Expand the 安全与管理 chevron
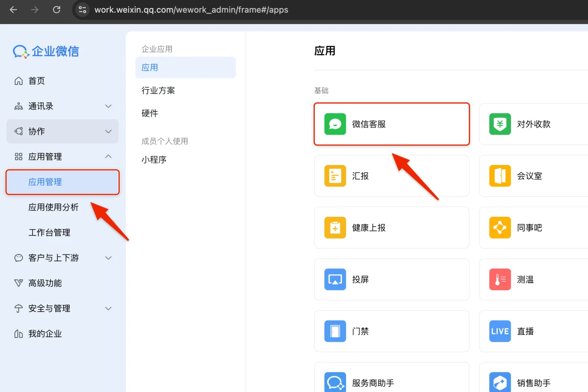The height and width of the screenshot is (392, 588). pyautogui.click(x=108, y=309)
